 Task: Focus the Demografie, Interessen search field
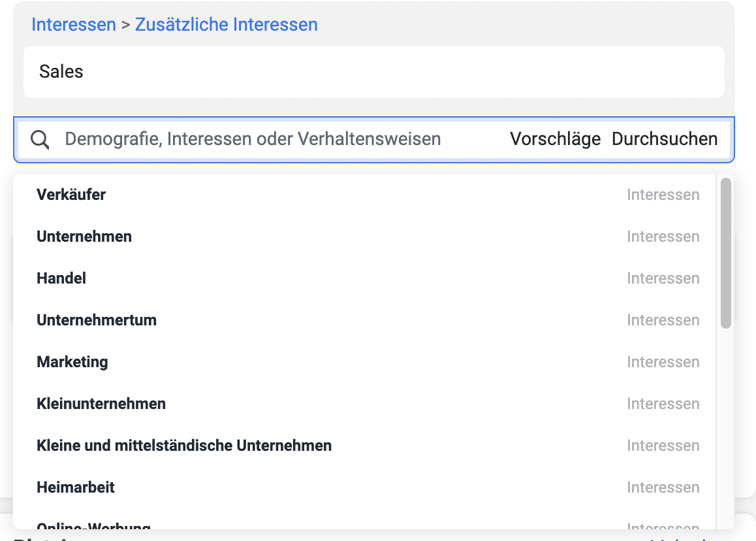point(253,139)
